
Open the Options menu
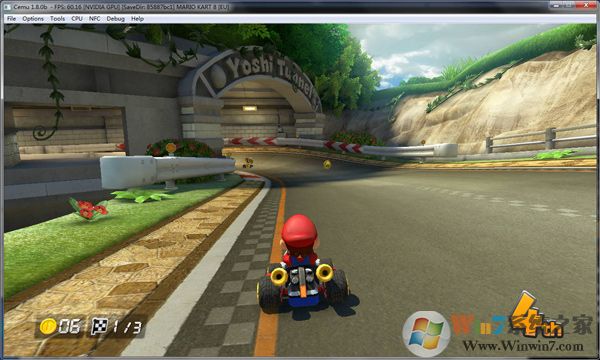pyautogui.click(x=33, y=18)
